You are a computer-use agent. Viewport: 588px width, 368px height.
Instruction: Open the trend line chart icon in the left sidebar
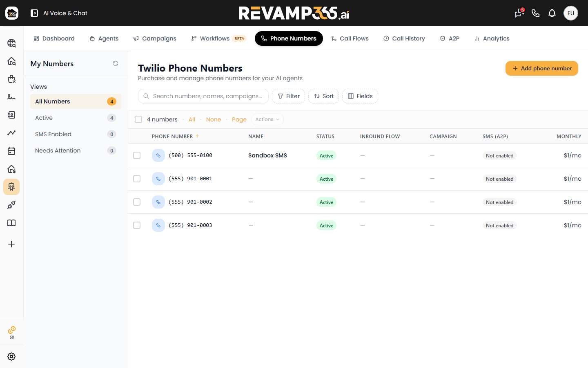11,133
